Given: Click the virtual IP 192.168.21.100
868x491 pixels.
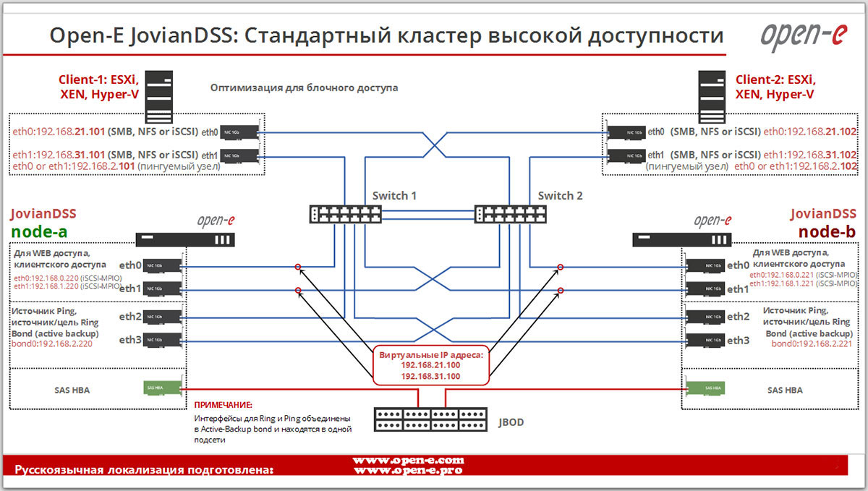Looking at the screenshot, I should pos(430,366).
